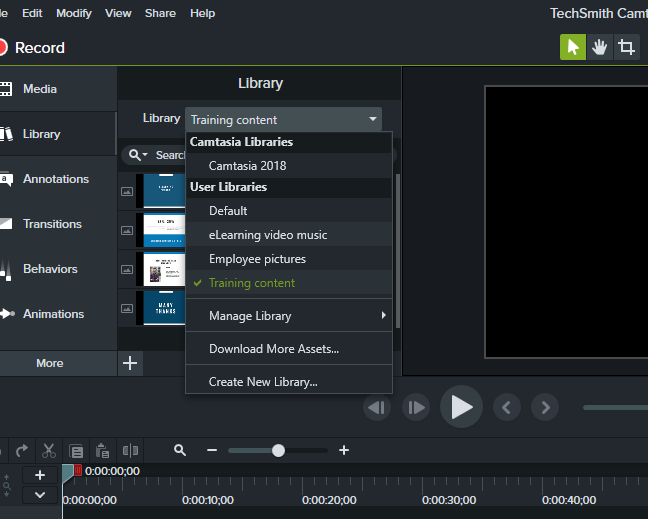Jump to next clip with right chevron
Image resolution: width=648 pixels, height=519 pixels.
coord(545,407)
